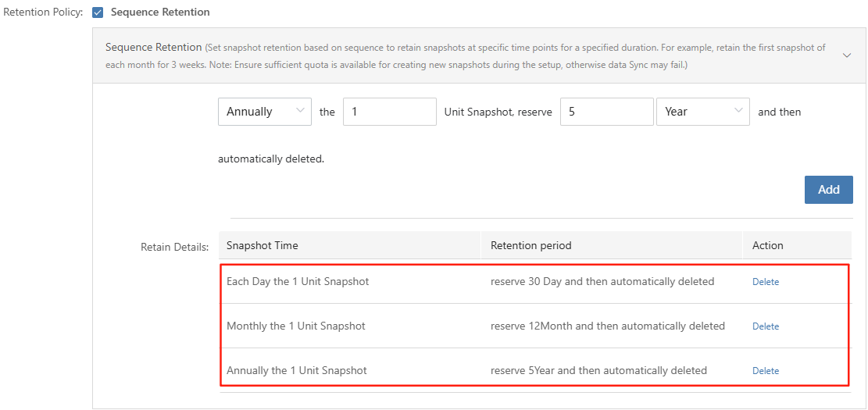This screenshot has height=410, width=868.
Task: Click the snapshot number field containing 1
Action: tap(389, 112)
